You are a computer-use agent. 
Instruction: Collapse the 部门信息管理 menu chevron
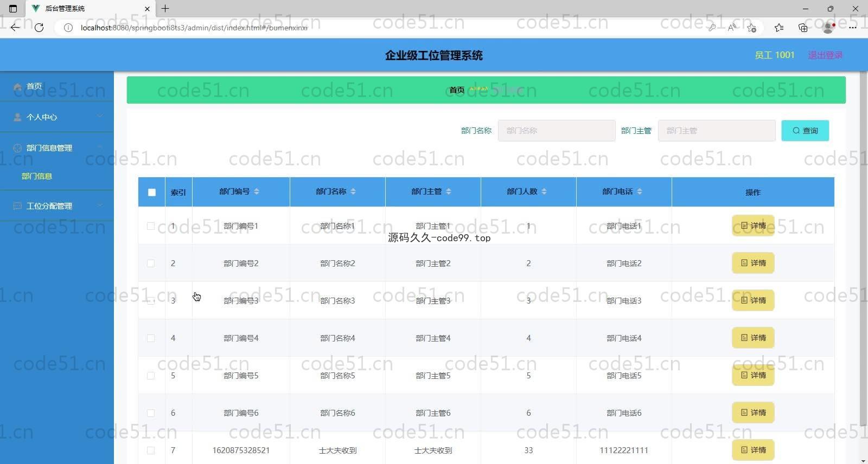pyautogui.click(x=100, y=147)
